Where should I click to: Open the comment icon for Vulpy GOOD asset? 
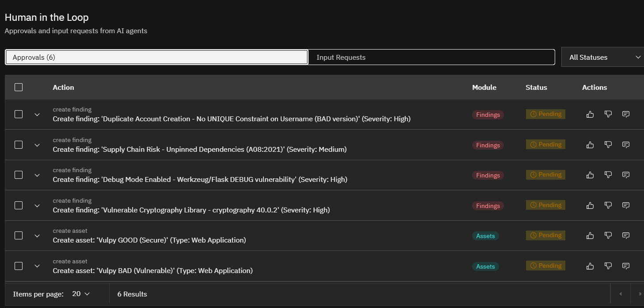626,235
